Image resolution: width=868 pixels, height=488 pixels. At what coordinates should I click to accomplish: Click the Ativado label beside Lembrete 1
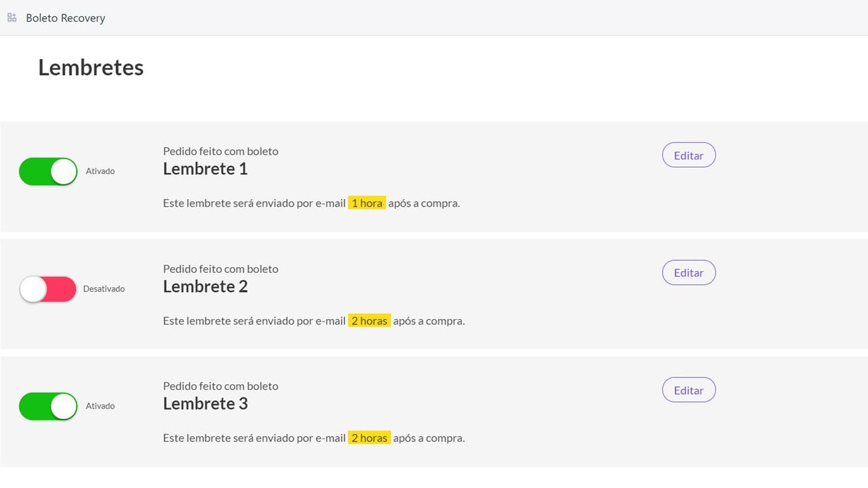click(100, 171)
